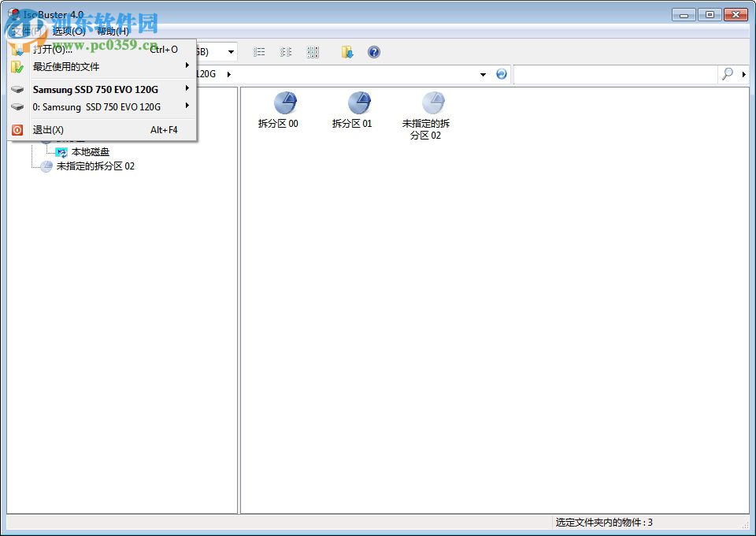Switch to small icons view in toolbar
This screenshot has width=756, height=536.
pyautogui.click(x=285, y=52)
